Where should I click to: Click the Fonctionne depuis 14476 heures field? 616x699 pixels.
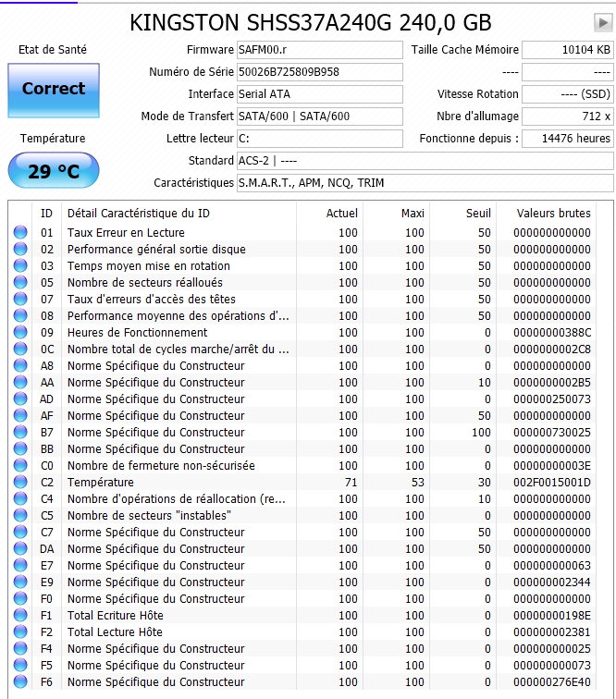(x=566, y=139)
